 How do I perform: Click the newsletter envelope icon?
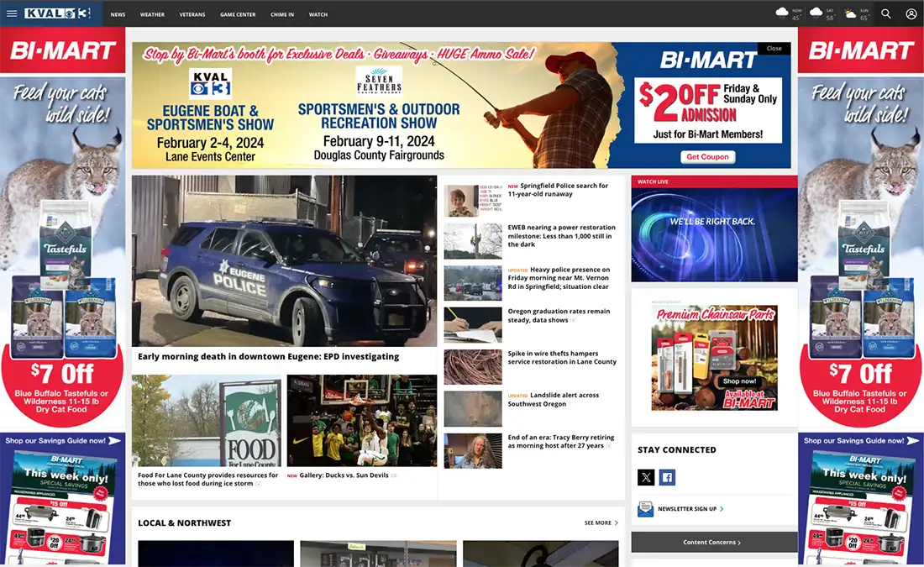645,509
